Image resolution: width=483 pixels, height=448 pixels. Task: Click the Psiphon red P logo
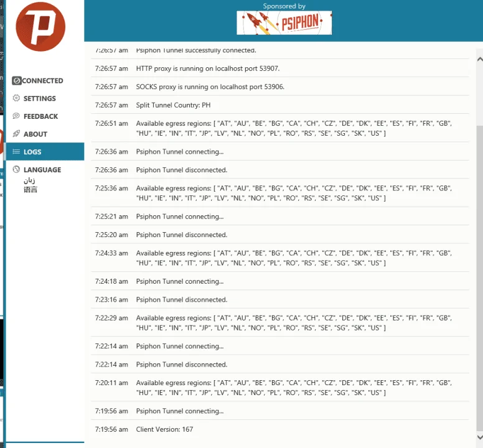pyautogui.click(x=40, y=27)
